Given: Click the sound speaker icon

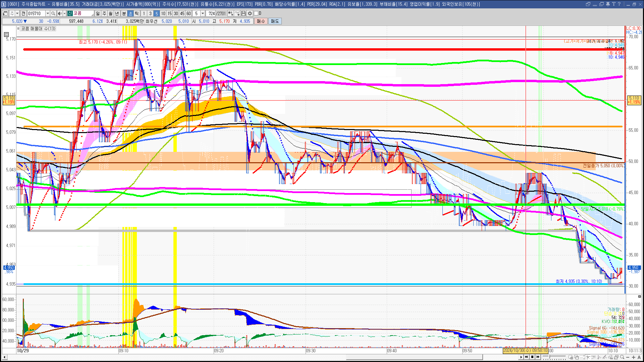Looking at the screenshot, I should (59, 13).
